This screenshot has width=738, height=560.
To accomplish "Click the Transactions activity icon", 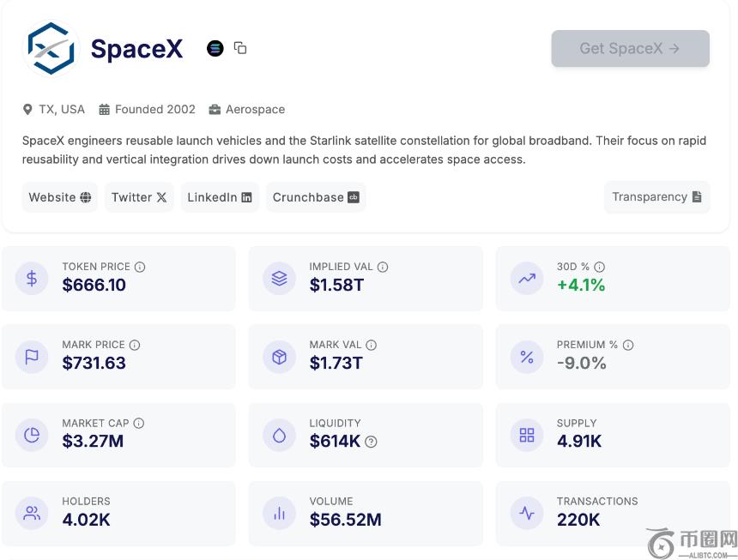I will [527, 513].
